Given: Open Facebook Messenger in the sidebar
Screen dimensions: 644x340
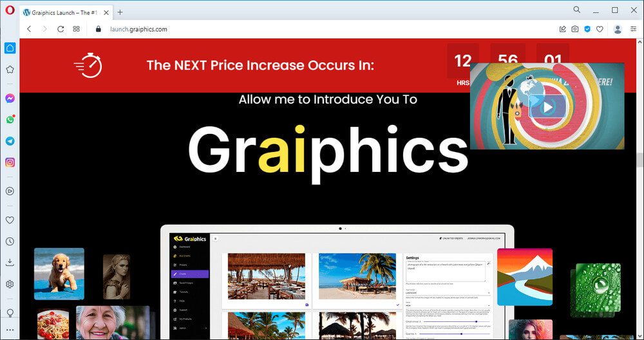Looking at the screenshot, I should pos(10,98).
